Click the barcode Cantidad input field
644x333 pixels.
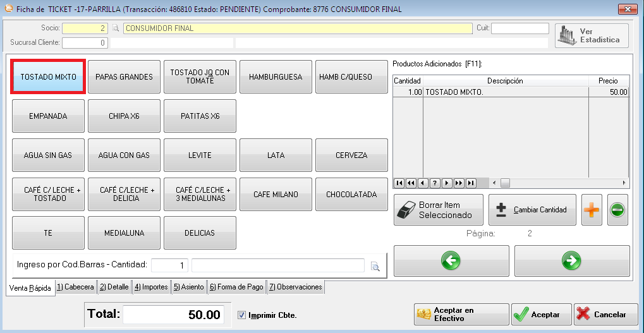pos(170,265)
